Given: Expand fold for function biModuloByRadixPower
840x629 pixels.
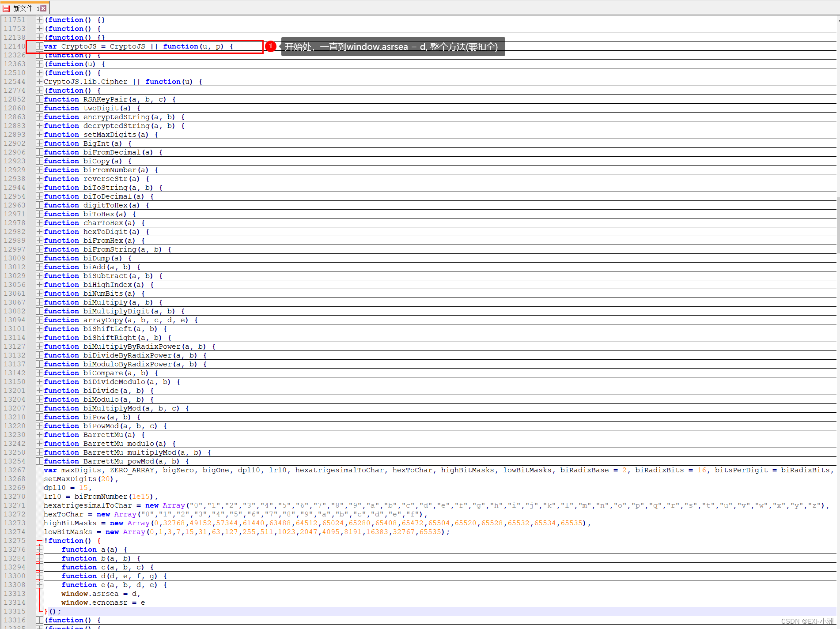Looking at the screenshot, I should tap(39, 364).
